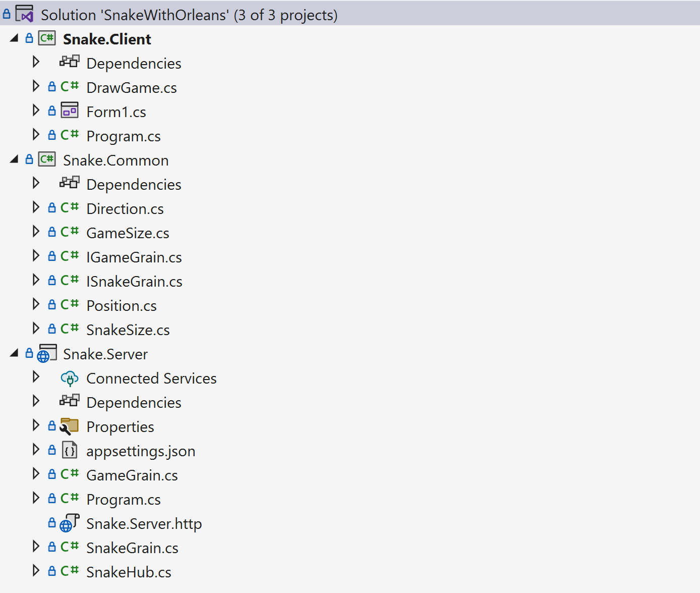The width and height of the screenshot is (700, 593).
Task: Select the Connected Services label
Action: [151, 379]
